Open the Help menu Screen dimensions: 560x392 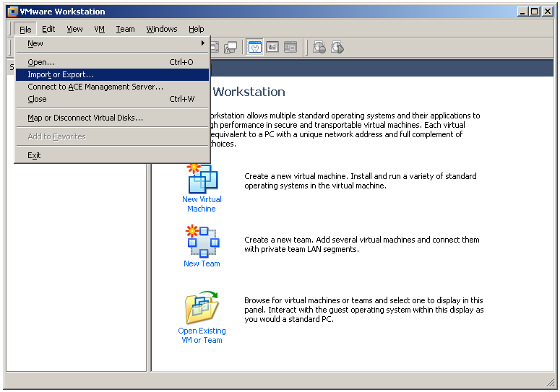[197, 29]
